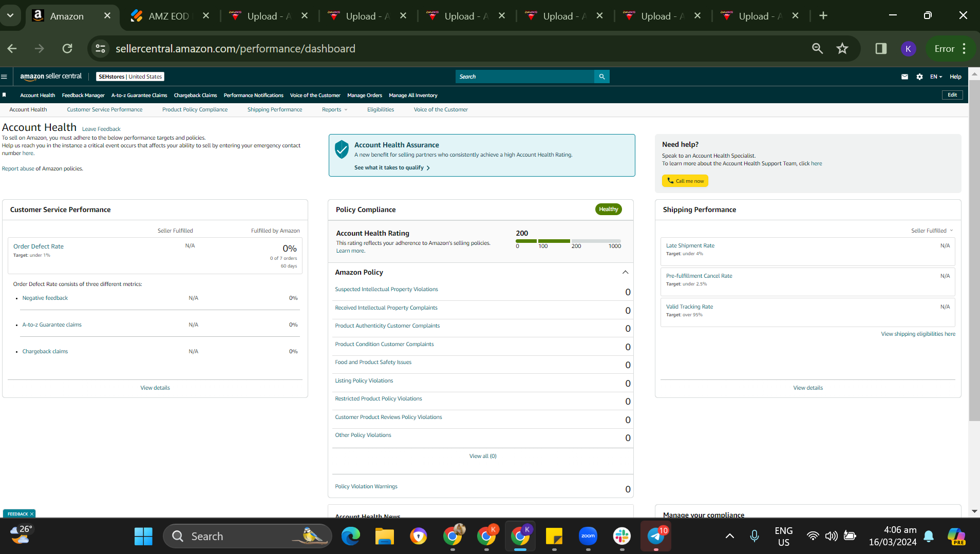
Task: Open the Chrome profile avatar K
Action: pos(908,49)
